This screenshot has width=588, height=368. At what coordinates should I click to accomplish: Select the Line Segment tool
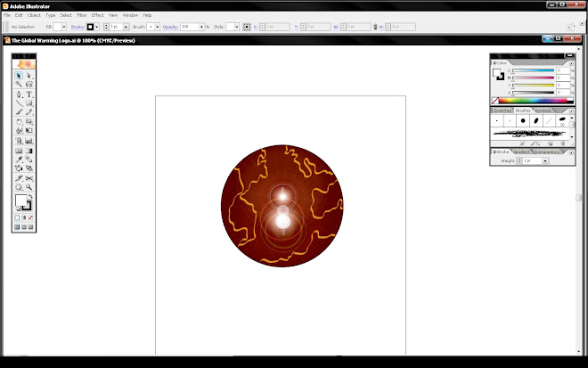pos(19,103)
